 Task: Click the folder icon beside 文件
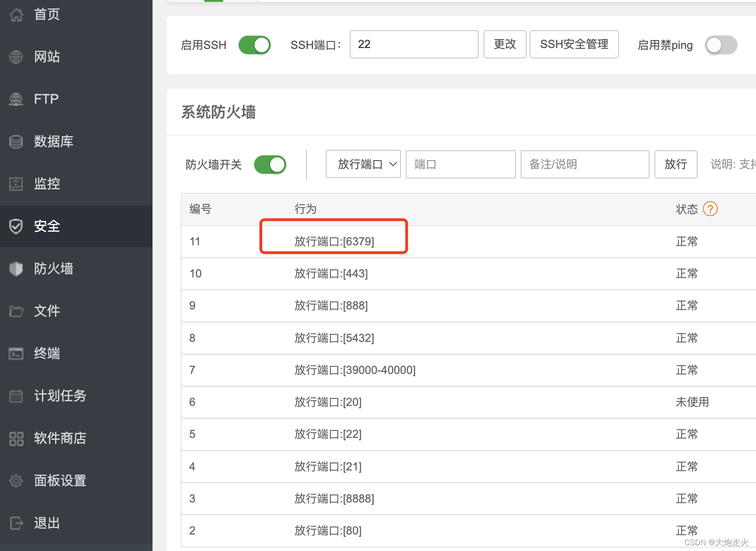tap(16, 311)
